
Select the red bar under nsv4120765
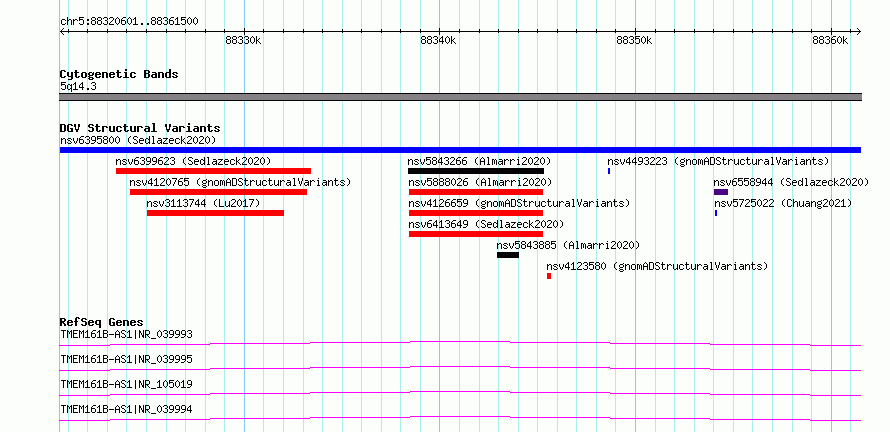coord(219,192)
